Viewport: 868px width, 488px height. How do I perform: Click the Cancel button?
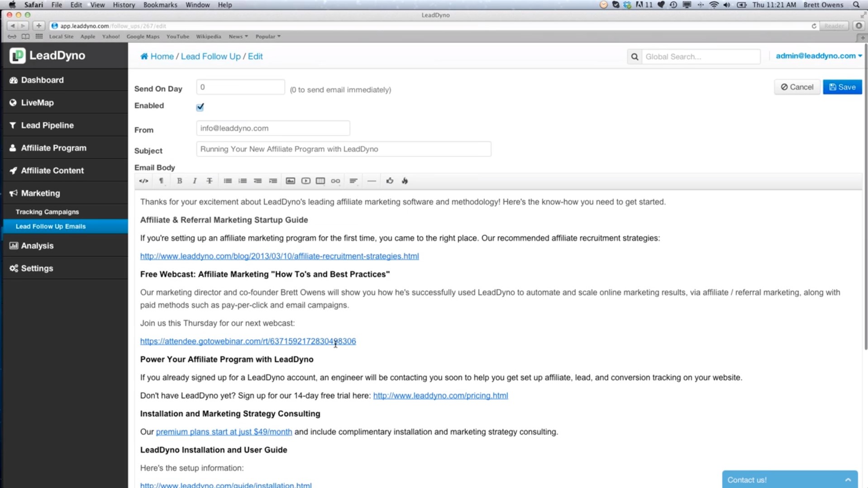tap(797, 87)
